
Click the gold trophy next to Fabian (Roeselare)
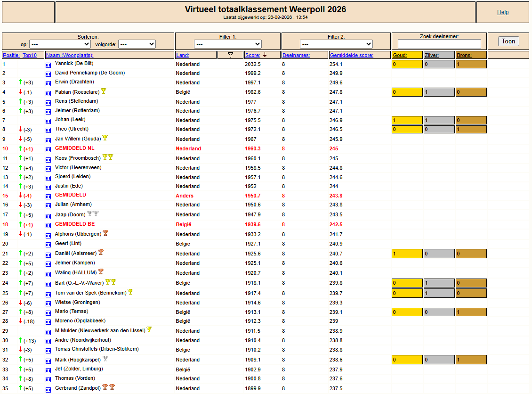(x=104, y=91)
